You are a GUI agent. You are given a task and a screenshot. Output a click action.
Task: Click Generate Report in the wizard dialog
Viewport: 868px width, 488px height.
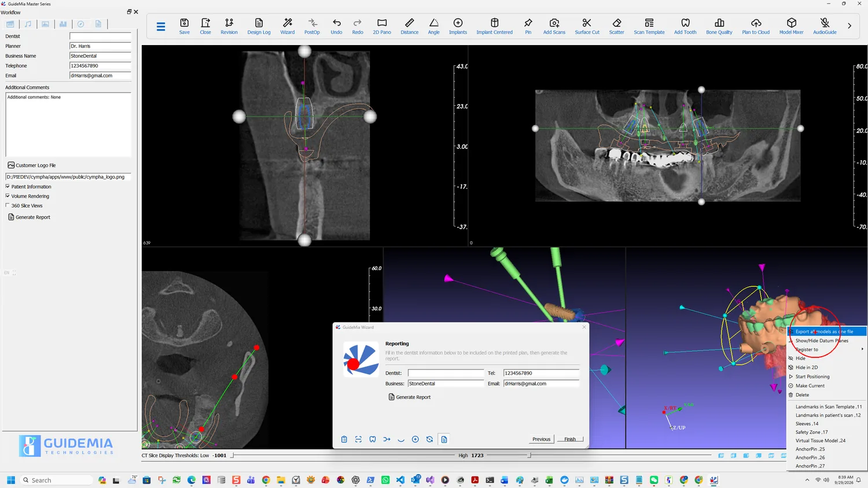[410, 397]
